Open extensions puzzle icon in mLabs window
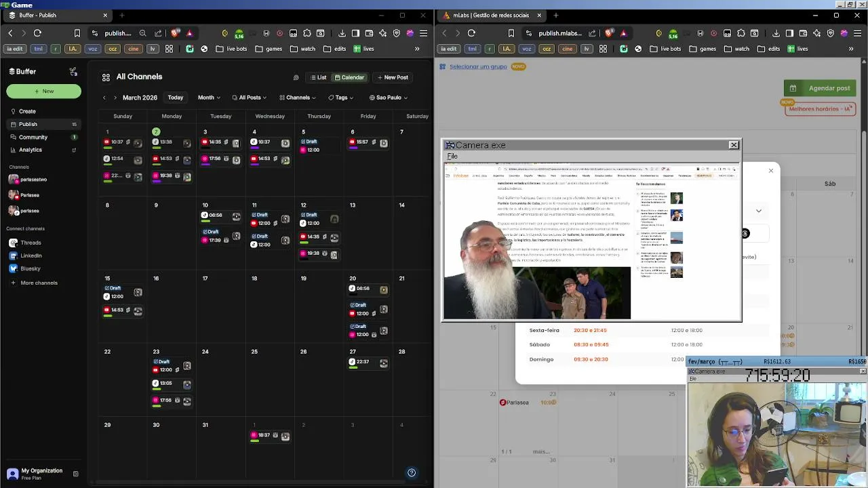Image resolution: width=868 pixels, height=488 pixels. click(x=741, y=33)
